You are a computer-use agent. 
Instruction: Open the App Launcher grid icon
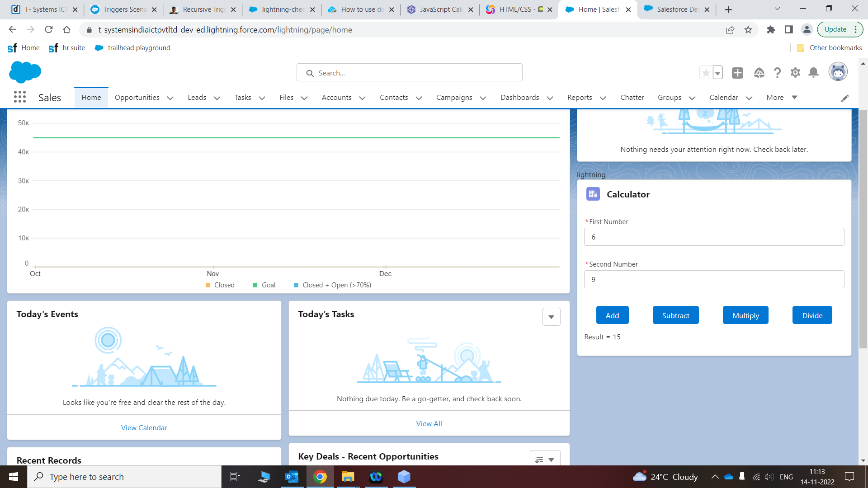pyautogui.click(x=19, y=97)
